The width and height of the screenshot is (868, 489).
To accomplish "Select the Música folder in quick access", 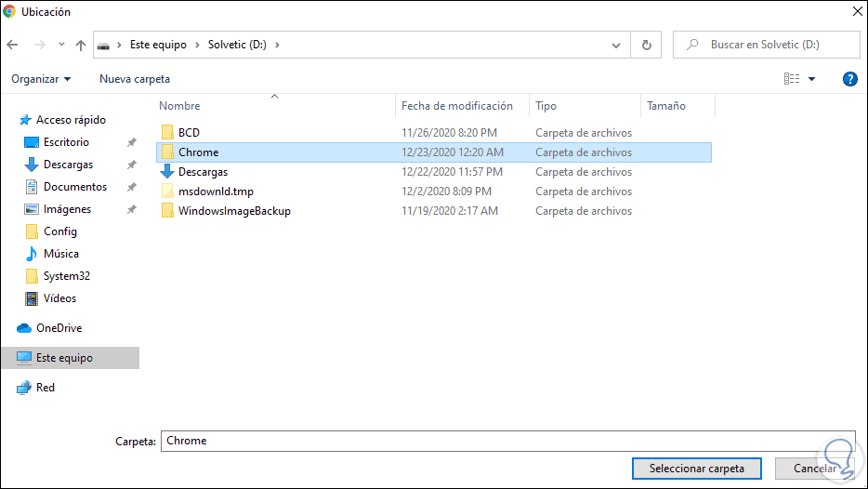I will (x=60, y=254).
